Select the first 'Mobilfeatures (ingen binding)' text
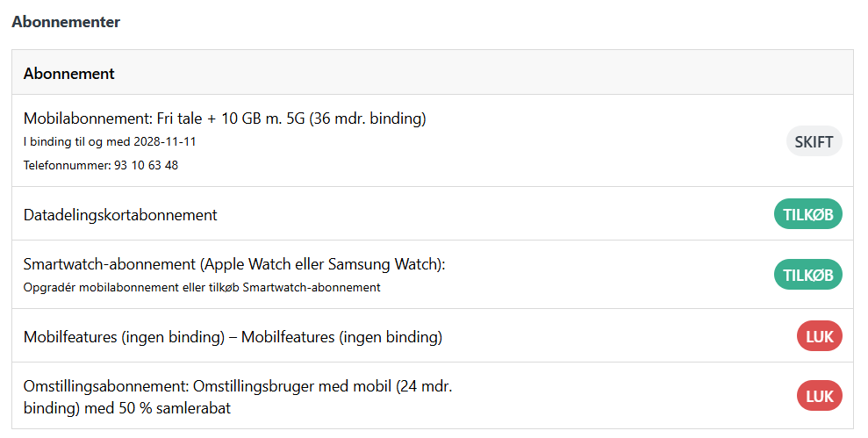 (124, 336)
